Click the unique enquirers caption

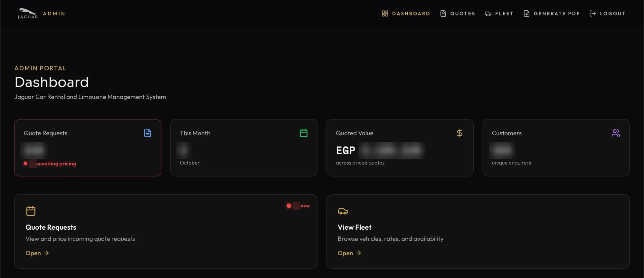tap(511, 163)
